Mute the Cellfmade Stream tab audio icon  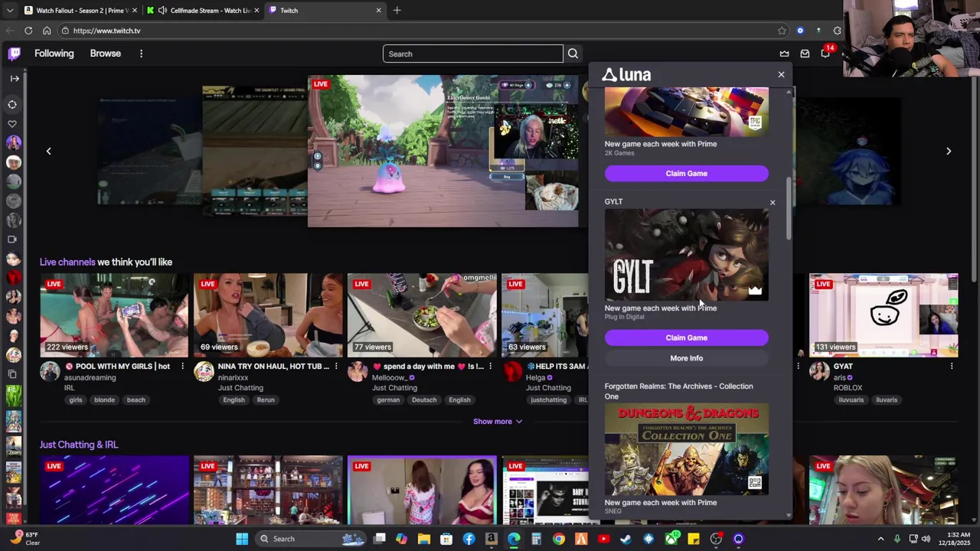pyautogui.click(x=162, y=10)
